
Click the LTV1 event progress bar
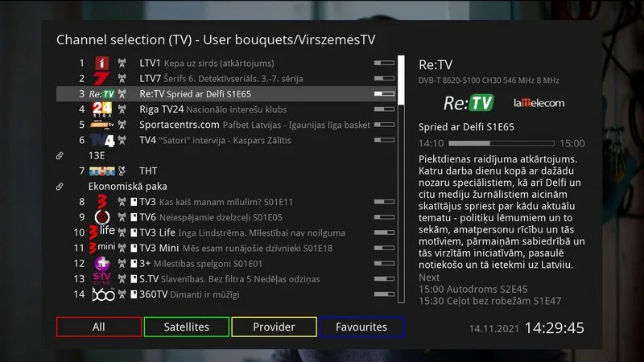pos(384,64)
